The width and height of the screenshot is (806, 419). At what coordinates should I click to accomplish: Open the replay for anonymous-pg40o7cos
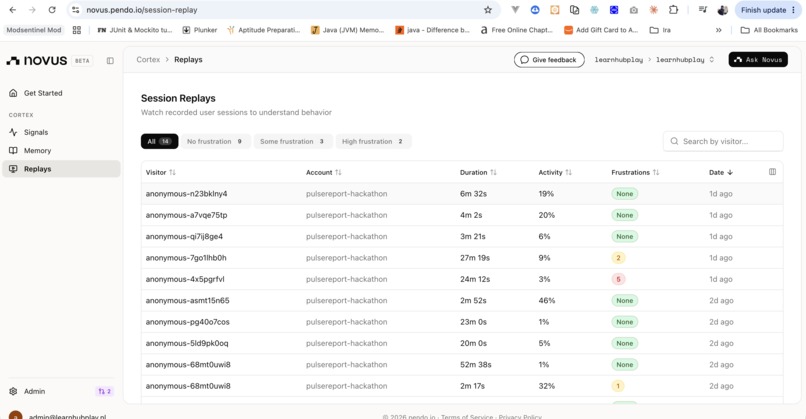(462, 322)
